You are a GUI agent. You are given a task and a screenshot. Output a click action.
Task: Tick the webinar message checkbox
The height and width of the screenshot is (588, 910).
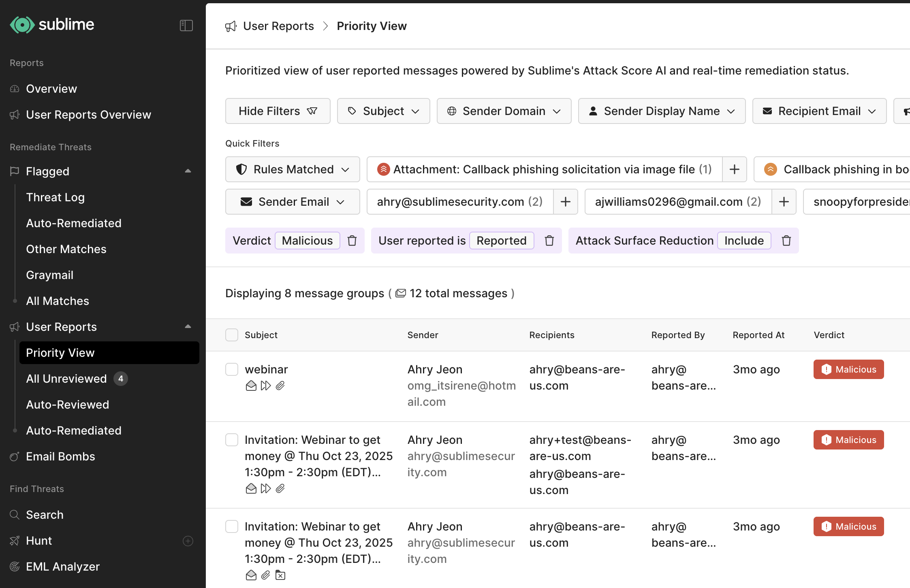(x=232, y=369)
